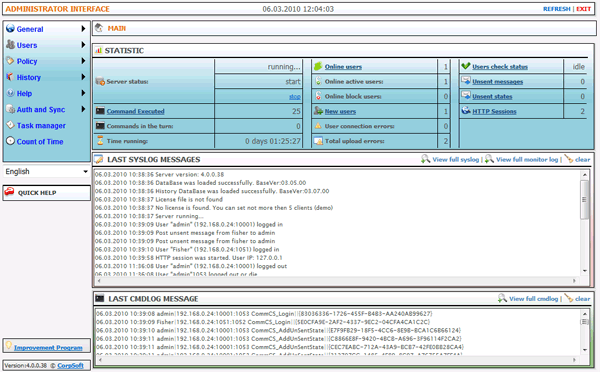600x372 pixels.
Task: Click the Count of Time clock icon
Action: (10, 141)
